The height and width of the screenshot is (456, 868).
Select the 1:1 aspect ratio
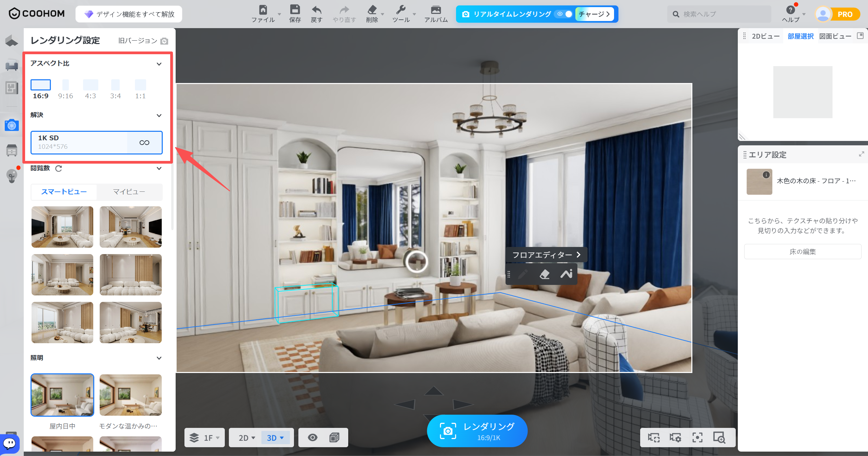(x=140, y=89)
